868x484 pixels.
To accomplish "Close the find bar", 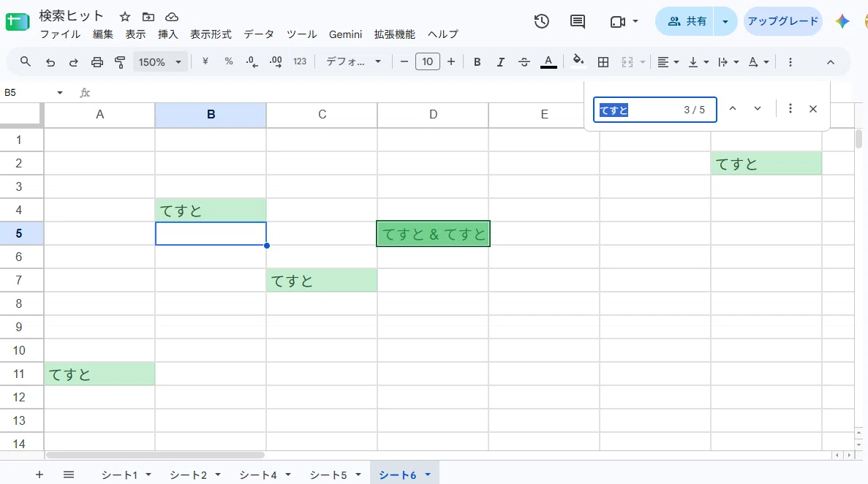I will [812, 108].
